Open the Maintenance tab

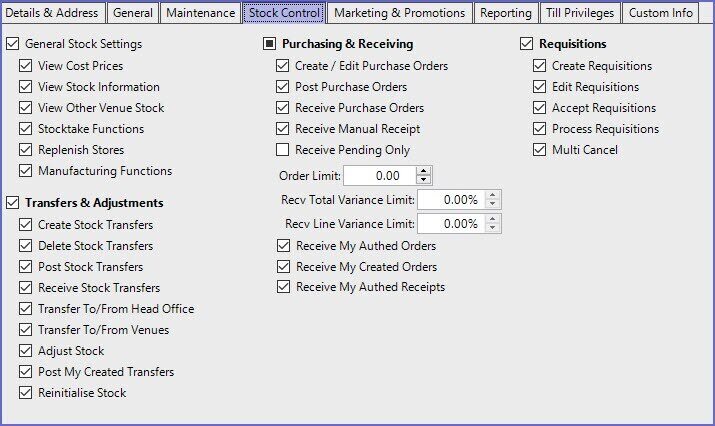click(199, 13)
